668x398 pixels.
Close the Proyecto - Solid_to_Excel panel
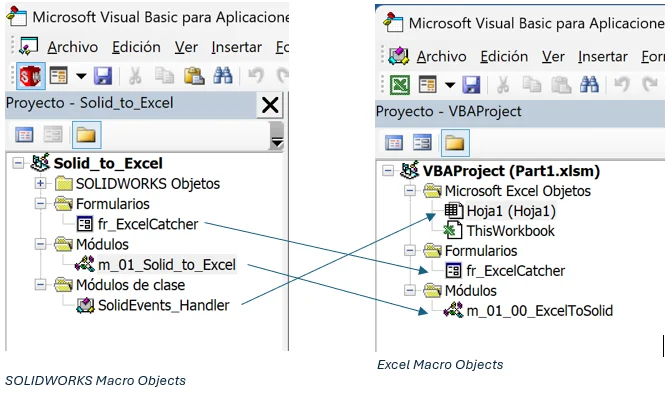coord(270,105)
